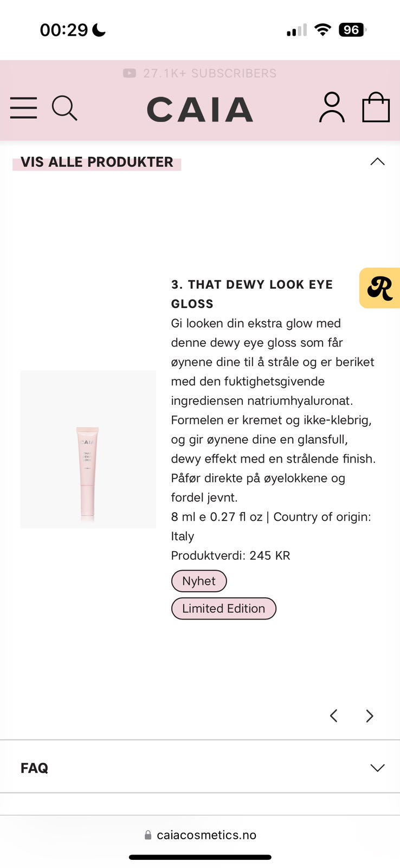Tap the yellow R rewards badge
Screen dimensions: 400x868
[380, 288]
